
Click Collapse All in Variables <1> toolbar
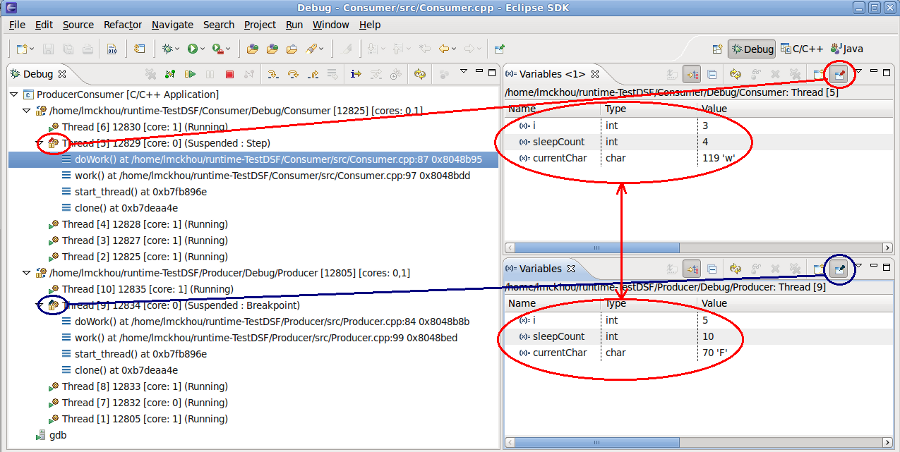pos(712,74)
